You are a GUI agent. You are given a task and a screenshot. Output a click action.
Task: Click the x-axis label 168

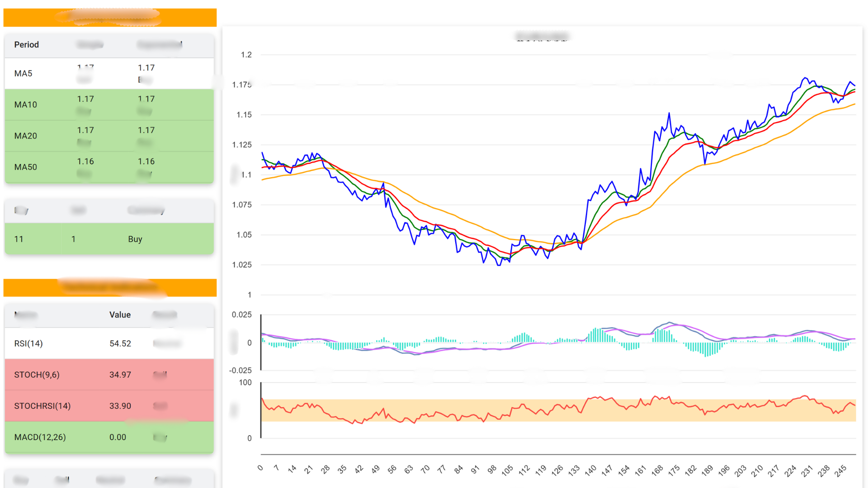coord(657,470)
